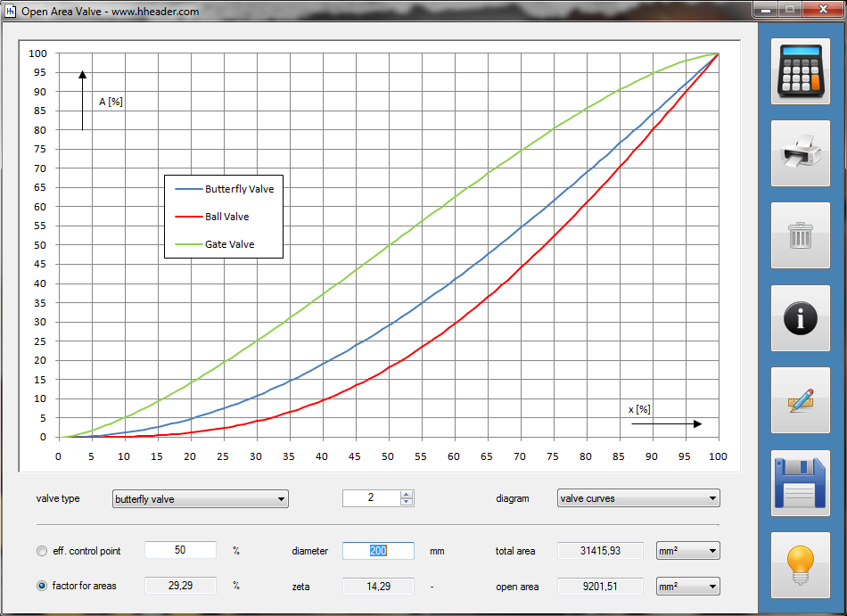Click the open area value 9201,51
The height and width of the screenshot is (616, 847).
point(600,587)
